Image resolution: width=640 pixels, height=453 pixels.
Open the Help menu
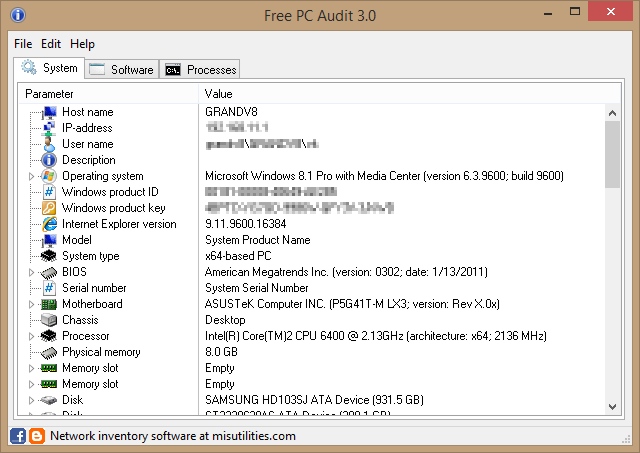82,44
